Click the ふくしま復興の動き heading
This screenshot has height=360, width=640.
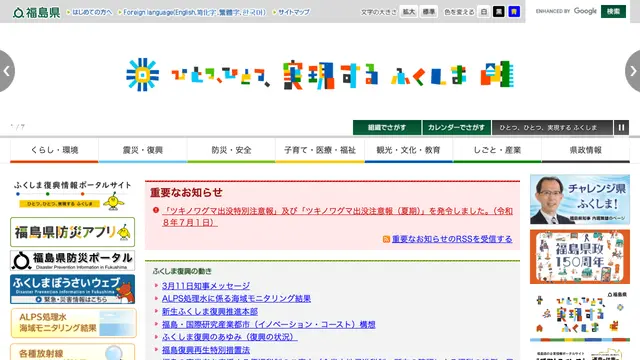(x=182, y=271)
